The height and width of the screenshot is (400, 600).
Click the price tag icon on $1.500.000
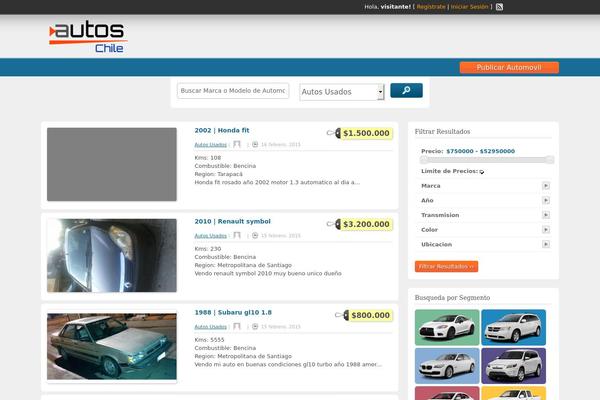[333, 133]
